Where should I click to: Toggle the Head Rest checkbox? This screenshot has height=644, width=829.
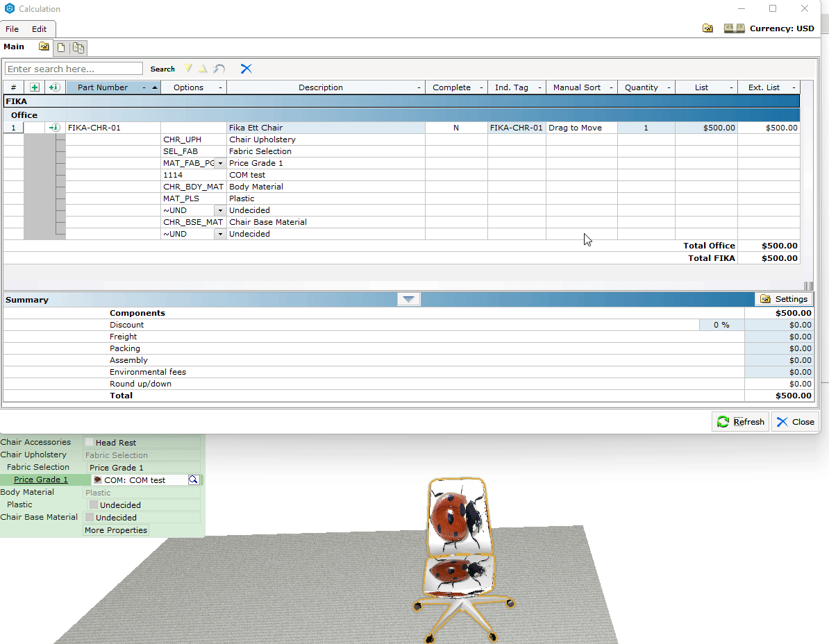pyautogui.click(x=90, y=442)
